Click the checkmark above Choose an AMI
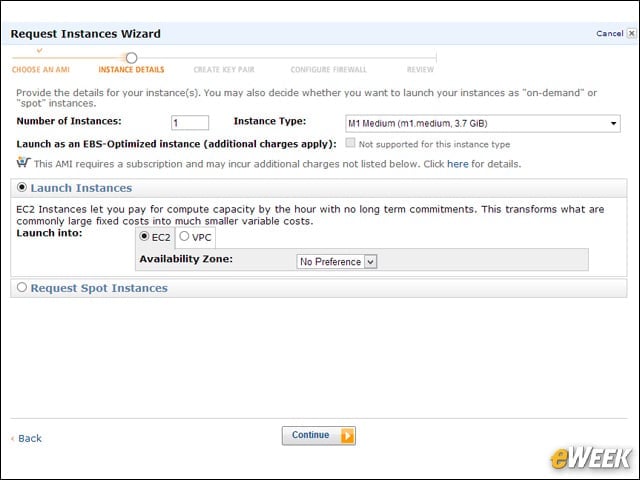Screen dimensions: 640x480 point(40,51)
